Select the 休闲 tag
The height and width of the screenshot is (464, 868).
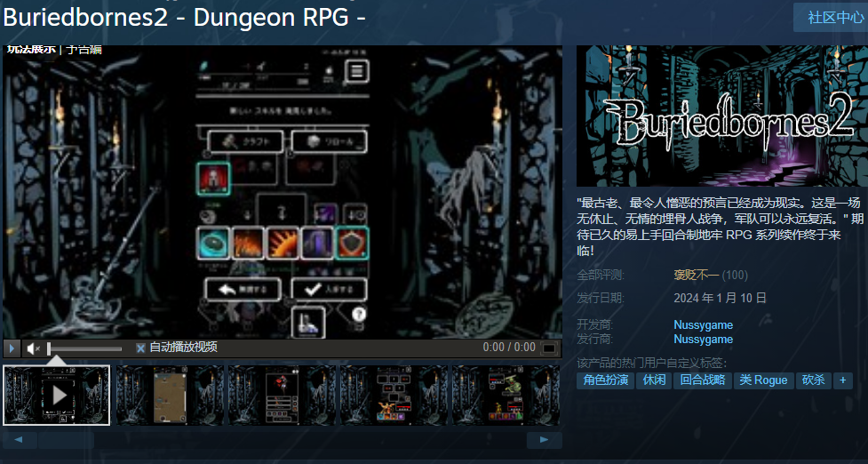(x=654, y=380)
